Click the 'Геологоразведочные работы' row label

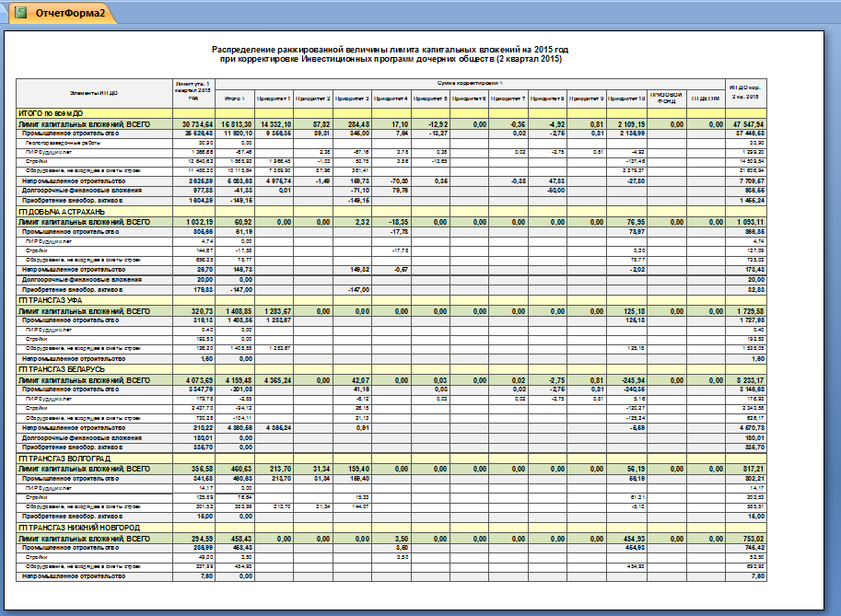pyautogui.click(x=64, y=143)
